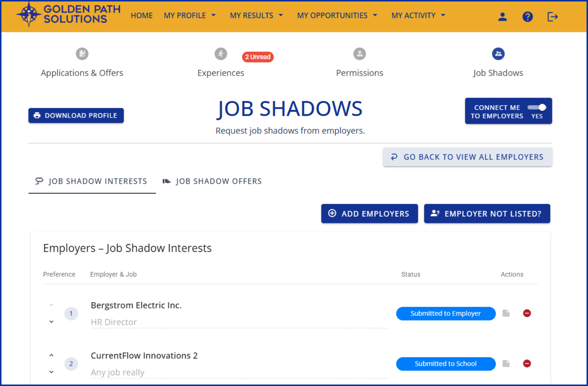Click the document icon for Bergstrom Electric
The width and height of the screenshot is (588, 386).
pyautogui.click(x=506, y=313)
